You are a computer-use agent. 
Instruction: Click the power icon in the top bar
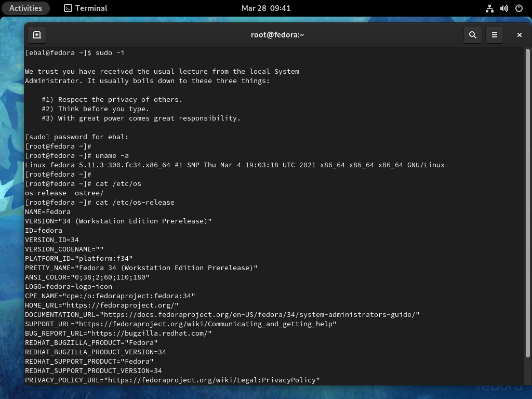[518, 8]
